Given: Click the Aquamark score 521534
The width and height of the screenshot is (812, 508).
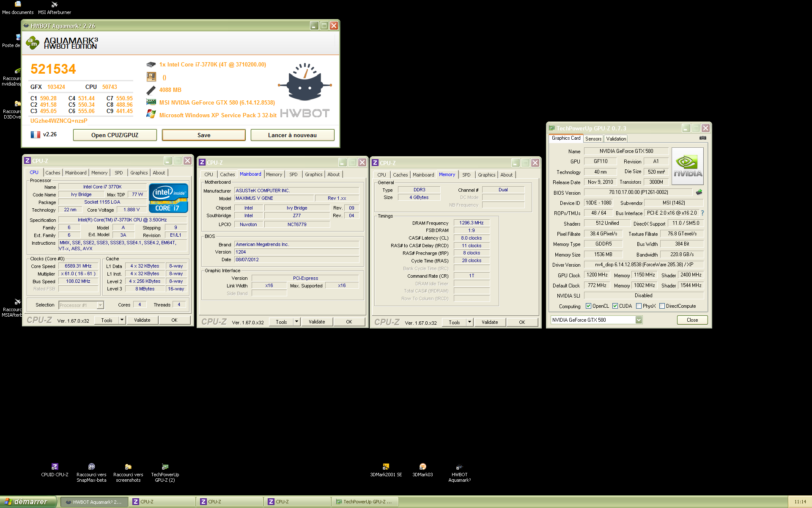Looking at the screenshot, I should tap(53, 69).
